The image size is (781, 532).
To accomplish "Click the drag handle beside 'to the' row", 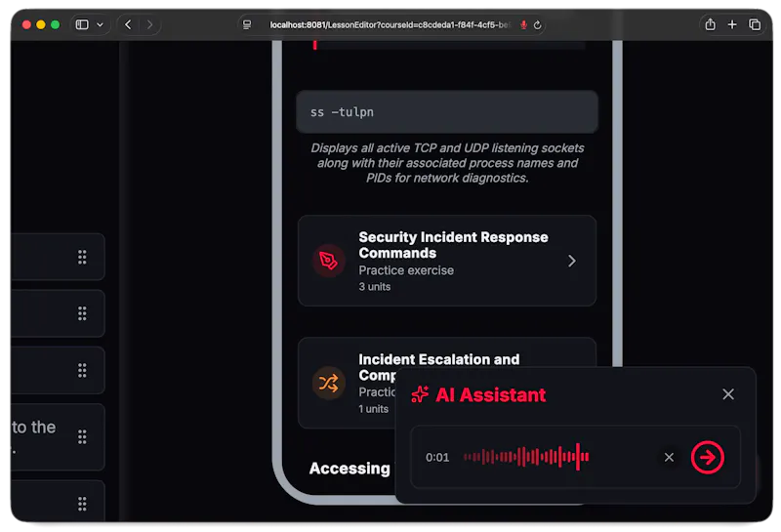I will click(x=82, y=437).
